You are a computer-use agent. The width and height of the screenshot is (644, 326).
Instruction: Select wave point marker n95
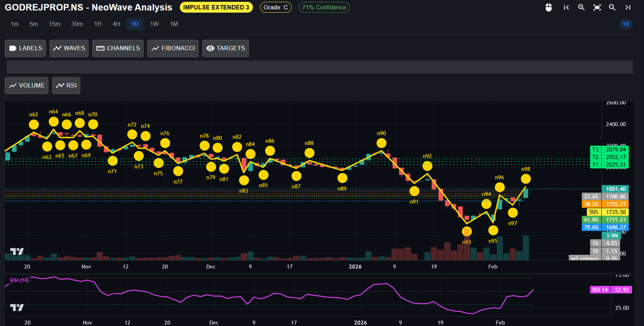tap(493, 230)
